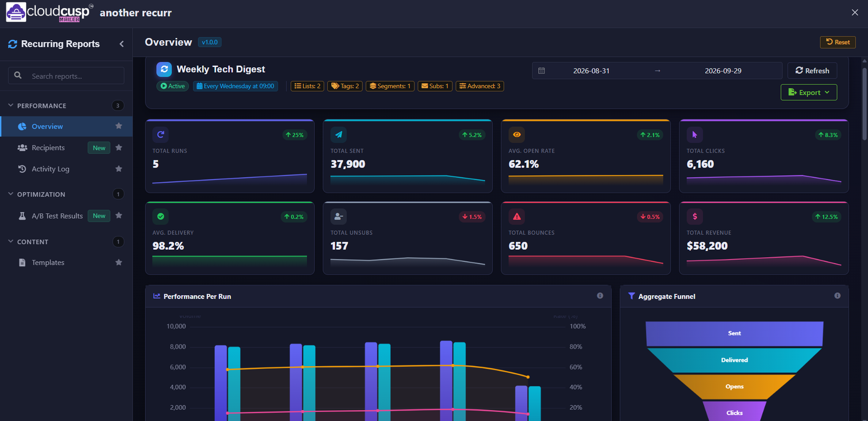Click the Segments: 1 badge
Image resolution: width=868 pixels, height=421 pixels.
(x=390, y=86)
